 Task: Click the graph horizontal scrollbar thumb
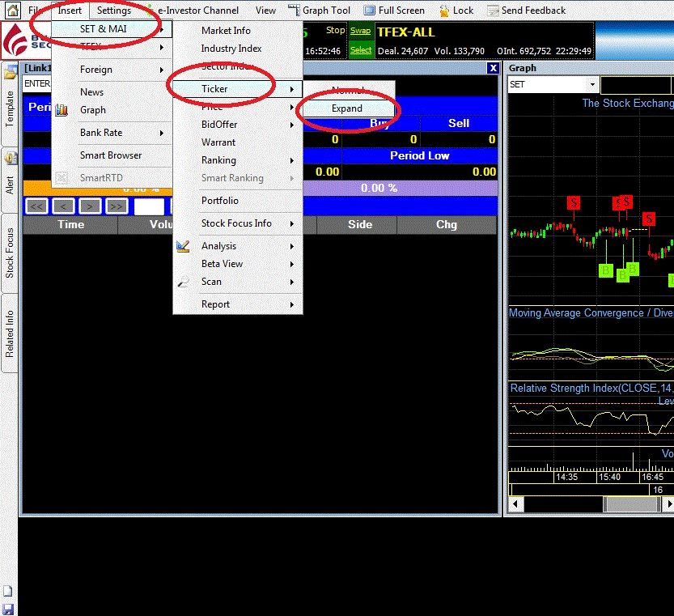point(632,504)
